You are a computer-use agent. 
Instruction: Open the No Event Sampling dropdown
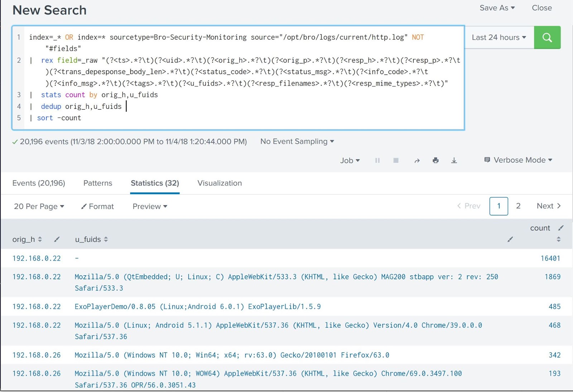click(x=297, y=141)
